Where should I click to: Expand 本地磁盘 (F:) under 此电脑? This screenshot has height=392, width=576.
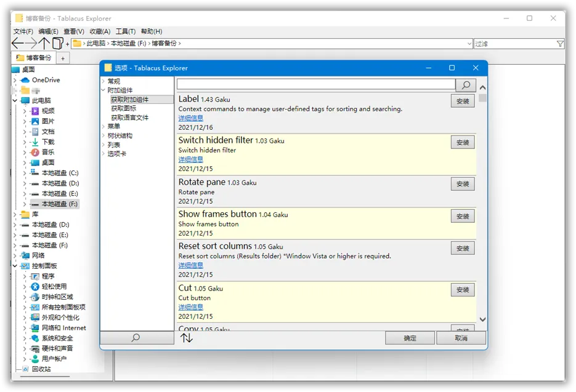point(25,204)
